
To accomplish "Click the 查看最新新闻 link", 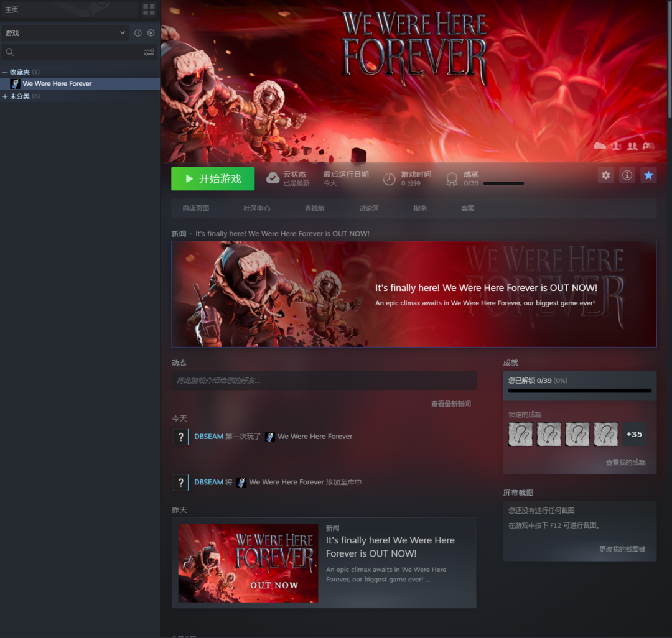I will (450, 404).
